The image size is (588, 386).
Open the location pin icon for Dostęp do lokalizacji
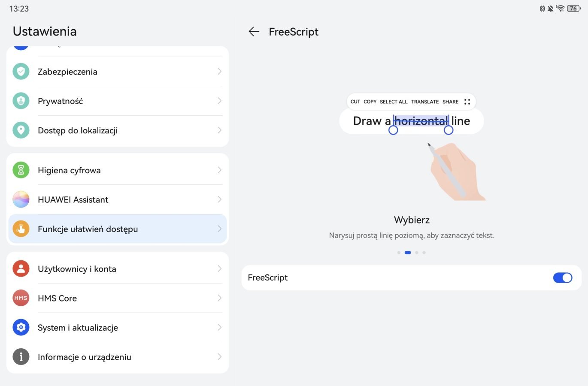[x=21, y=130]
